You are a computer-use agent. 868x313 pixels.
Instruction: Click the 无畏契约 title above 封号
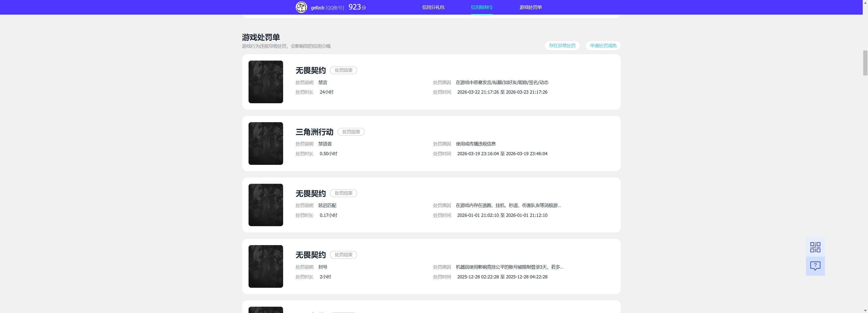(310, 255)
